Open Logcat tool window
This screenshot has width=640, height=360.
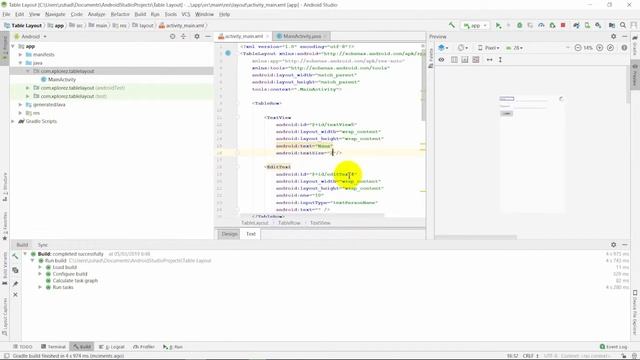pyautogui.click(x=112, y=347)
